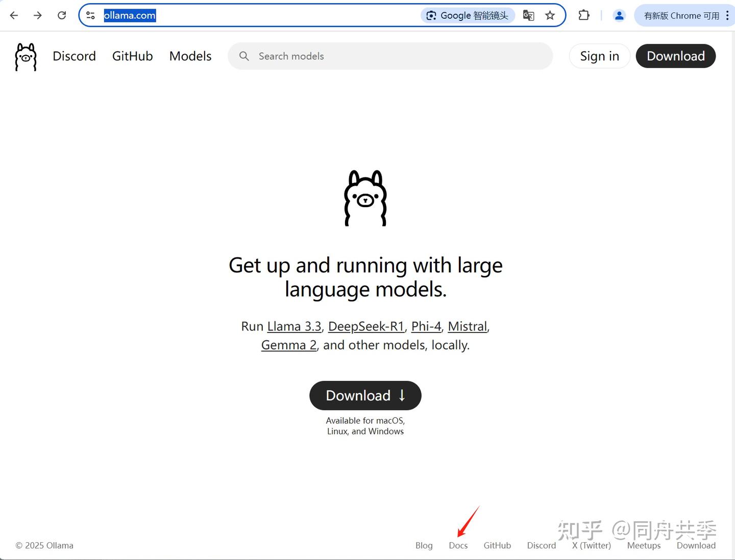Open the Chrome profile avatar
This screenshot has width=735, height=560.
point(619,15)
